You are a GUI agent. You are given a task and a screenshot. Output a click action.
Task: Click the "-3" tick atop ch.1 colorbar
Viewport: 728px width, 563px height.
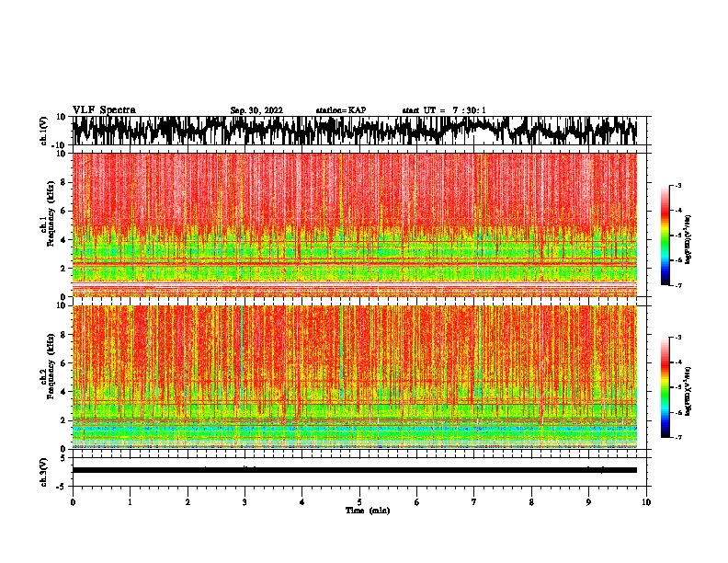(x=677, y=185)
